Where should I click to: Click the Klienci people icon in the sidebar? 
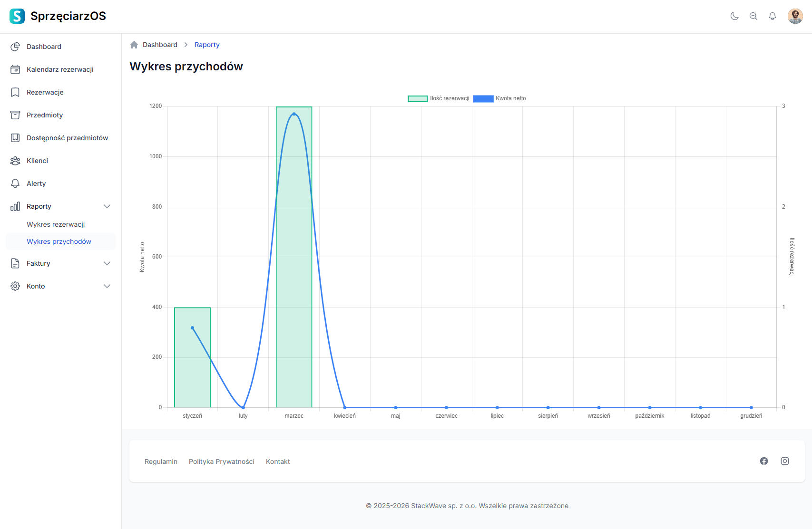[x=15, y=161]
